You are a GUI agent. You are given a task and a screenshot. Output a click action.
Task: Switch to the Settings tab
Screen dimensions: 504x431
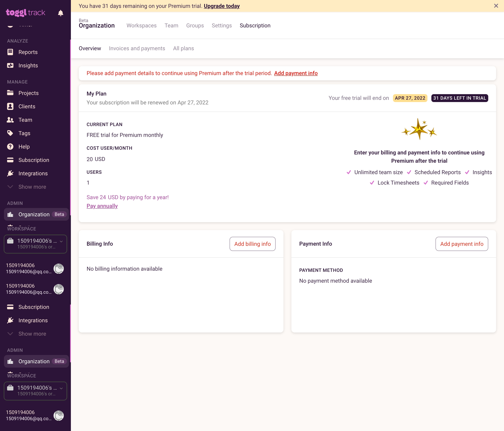point(222,26)
